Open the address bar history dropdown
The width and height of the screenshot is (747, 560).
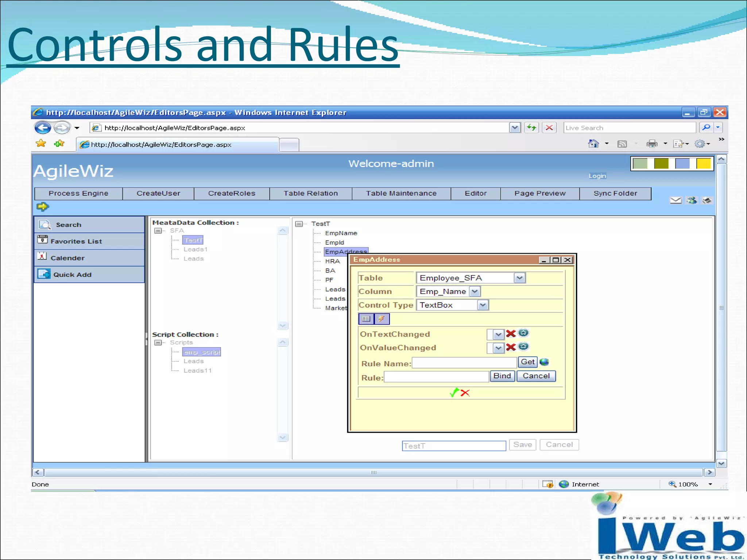[x=515, y=128]
